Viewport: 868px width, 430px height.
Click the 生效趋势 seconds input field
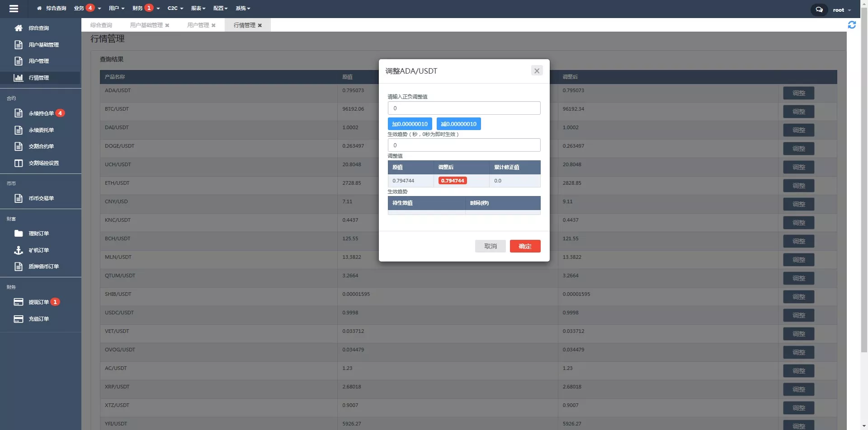click(x=464, y=145)
